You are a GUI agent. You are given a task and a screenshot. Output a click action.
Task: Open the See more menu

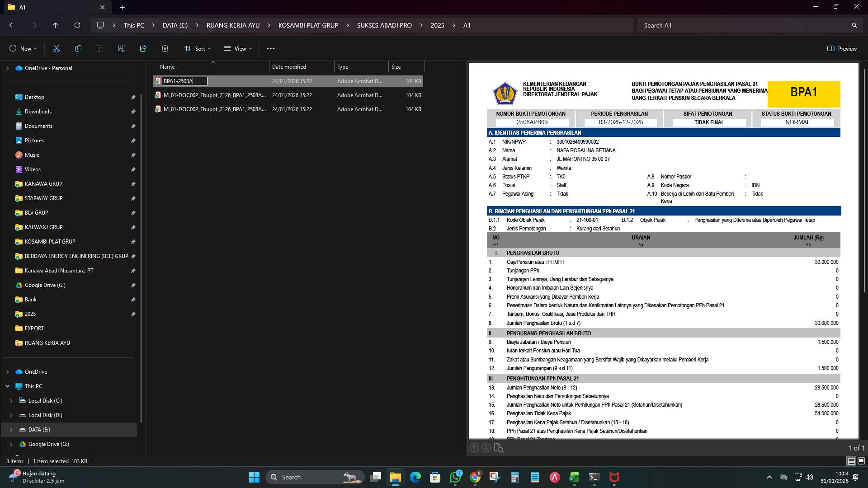[x=271, y=48]
